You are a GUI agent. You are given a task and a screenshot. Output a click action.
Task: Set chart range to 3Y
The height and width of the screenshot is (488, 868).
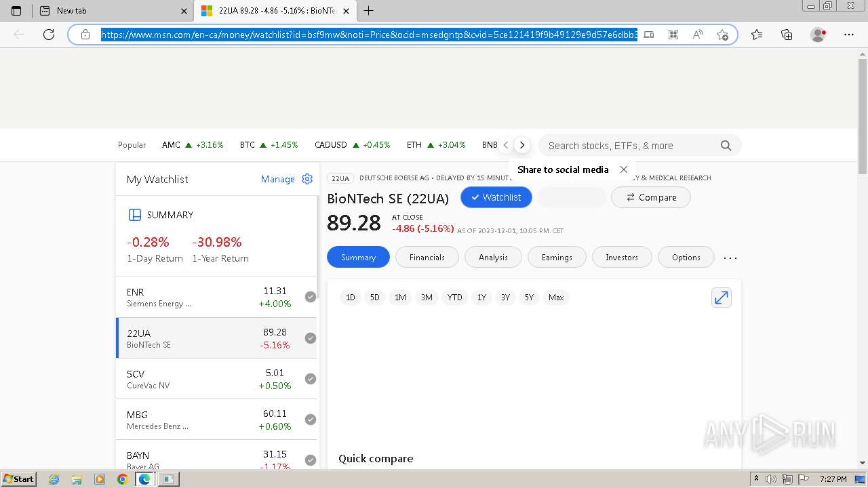click(505, 298)
